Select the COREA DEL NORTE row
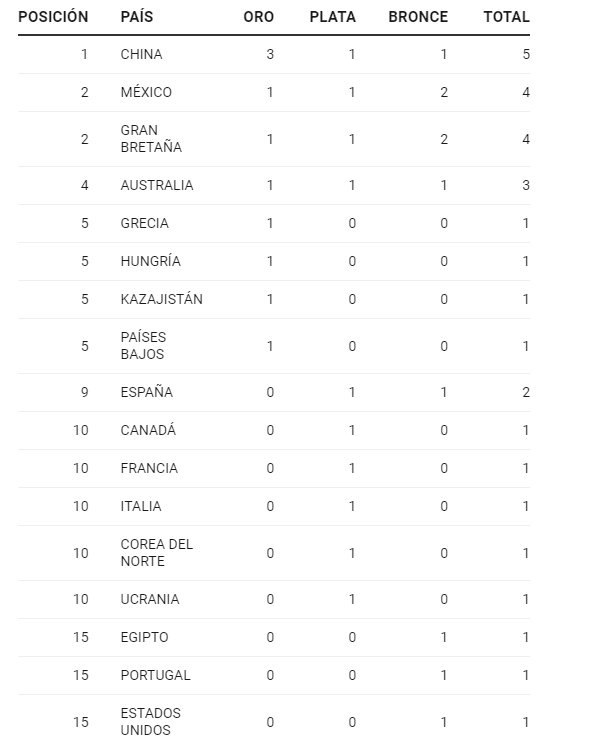This screenshot has height=750, width=600. [x=156, y=553]
